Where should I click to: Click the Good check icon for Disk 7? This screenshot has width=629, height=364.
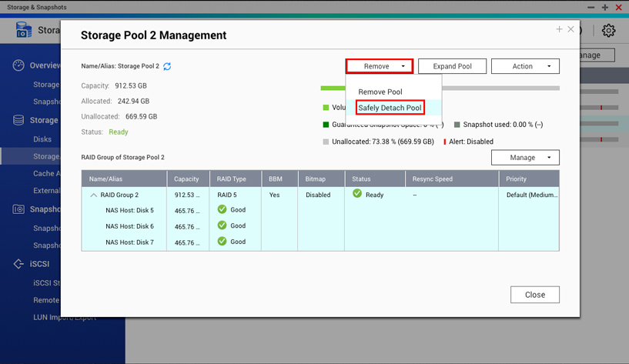click(222, 242)
